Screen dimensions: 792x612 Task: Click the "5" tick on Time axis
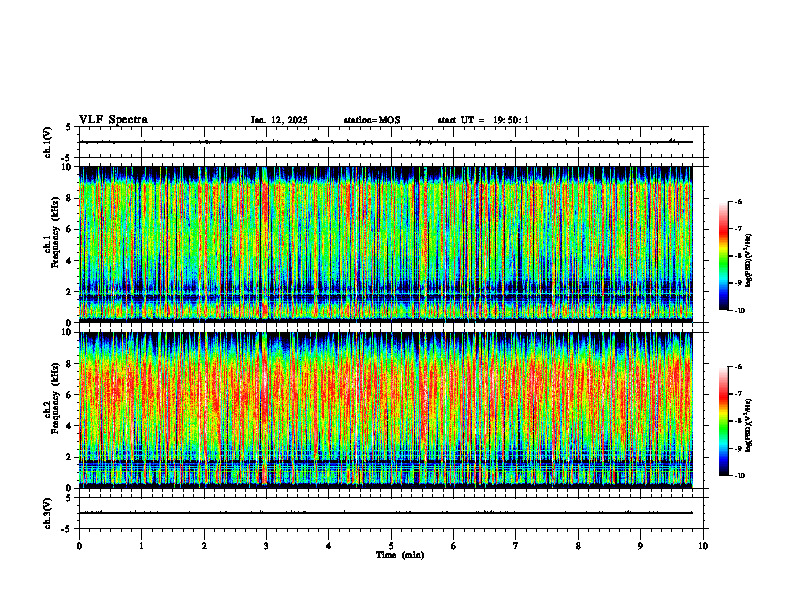[391, 546]
